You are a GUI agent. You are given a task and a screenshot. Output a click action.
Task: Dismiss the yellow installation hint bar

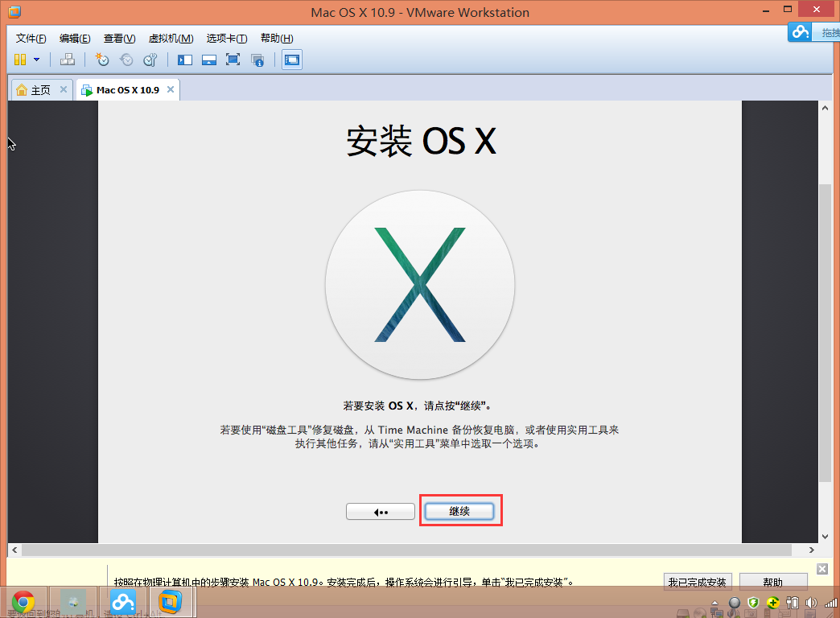point(822,569)
